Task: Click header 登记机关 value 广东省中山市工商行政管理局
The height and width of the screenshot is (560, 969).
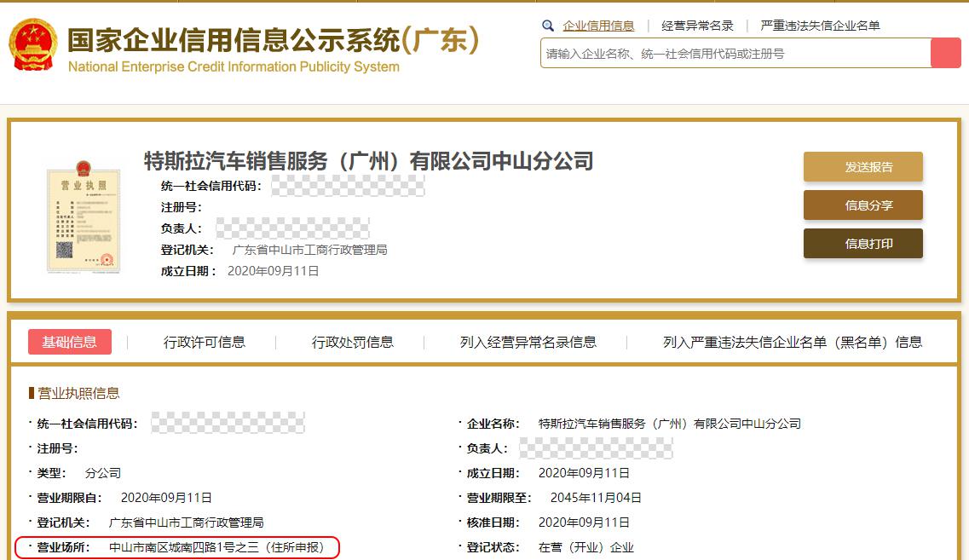Action: pos(309,250)
